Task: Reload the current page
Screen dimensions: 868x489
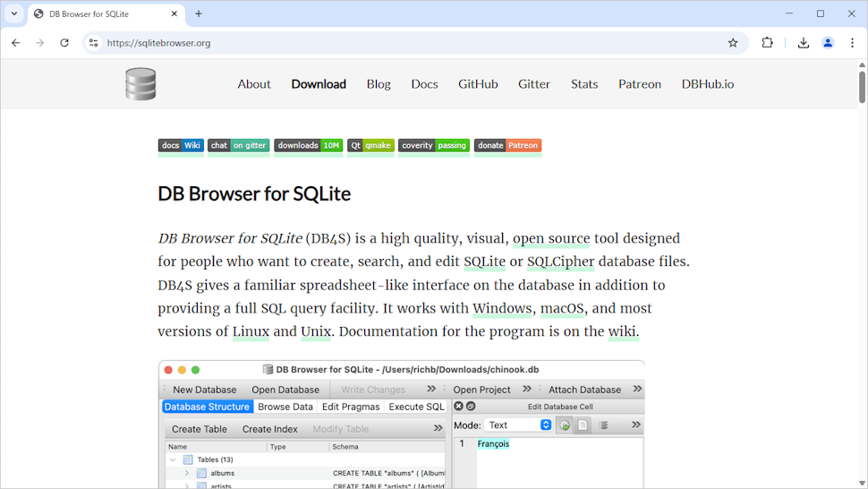Action: (x=64, y=43)
